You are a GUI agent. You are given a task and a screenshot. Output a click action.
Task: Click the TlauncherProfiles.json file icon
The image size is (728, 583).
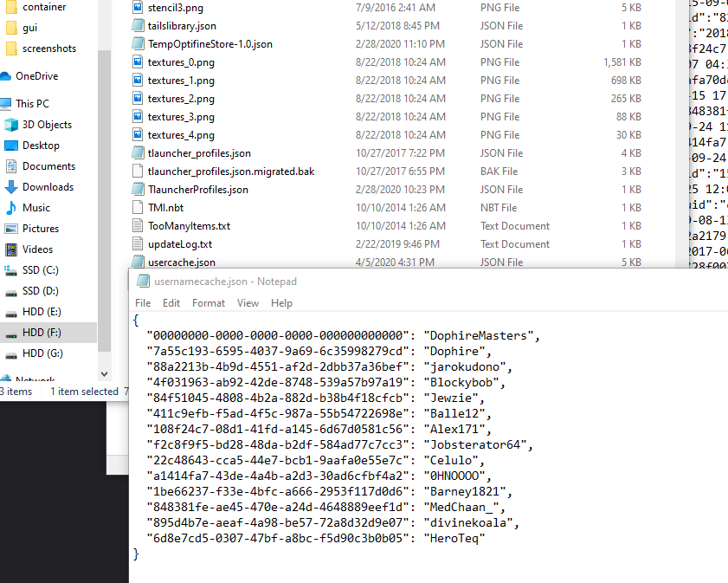click(x=138, y=189)
